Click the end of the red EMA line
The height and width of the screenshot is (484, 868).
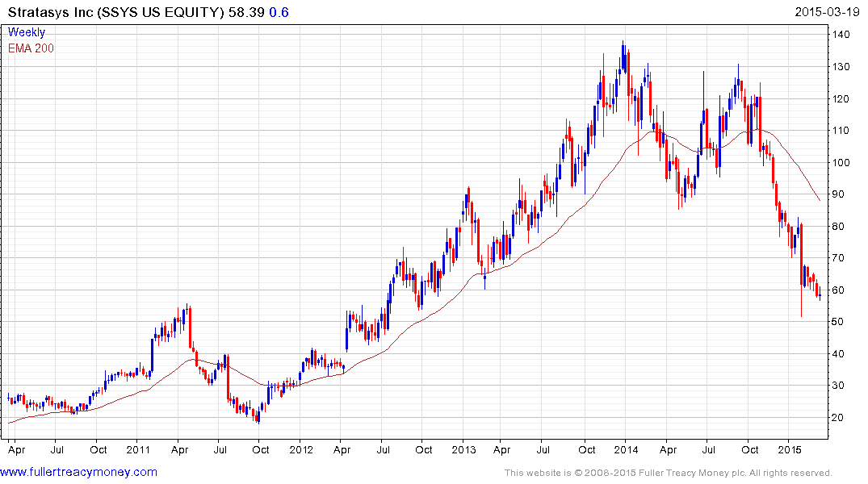(820, 200)
